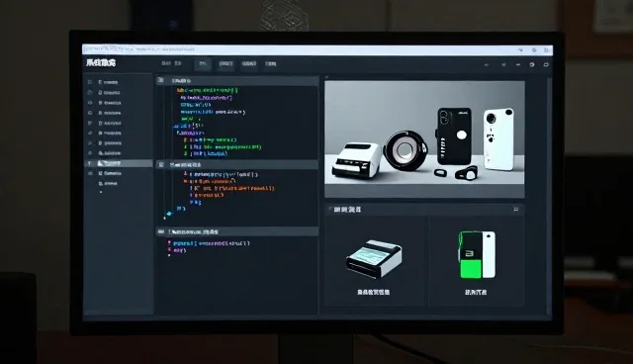Click the rightmost refresh-style icon in the app's top toolbar
Image resolution: width=633 pixels, height=364 pixels.
click(546, 64)
